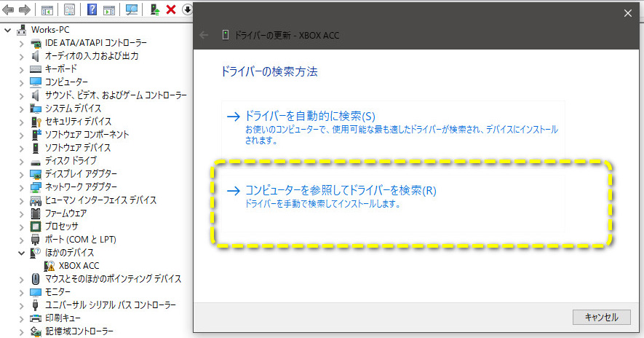Click the update driver green arrow icon
Screen dimensions: 644x338
coord(154,9)
